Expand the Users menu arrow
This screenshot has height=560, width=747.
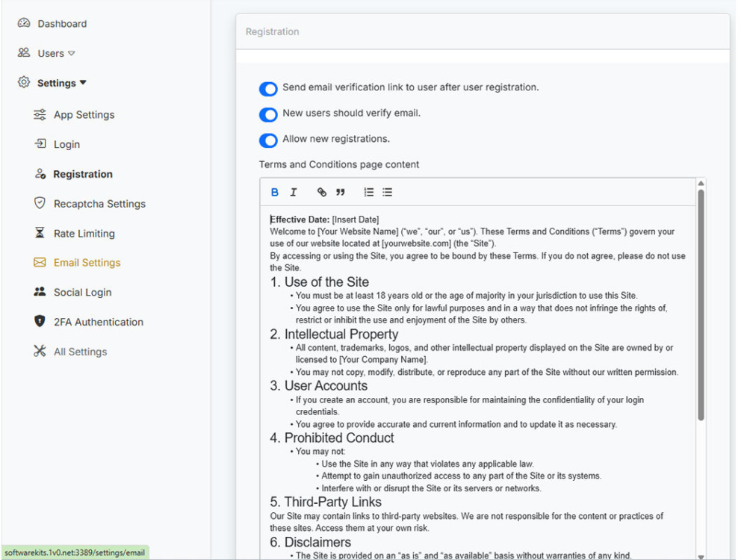click(x=72, y=53)
